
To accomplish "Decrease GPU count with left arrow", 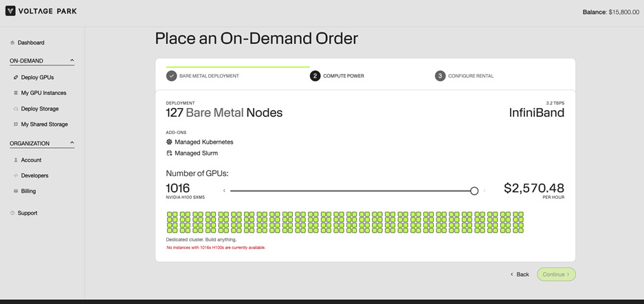I will (224, 191).
